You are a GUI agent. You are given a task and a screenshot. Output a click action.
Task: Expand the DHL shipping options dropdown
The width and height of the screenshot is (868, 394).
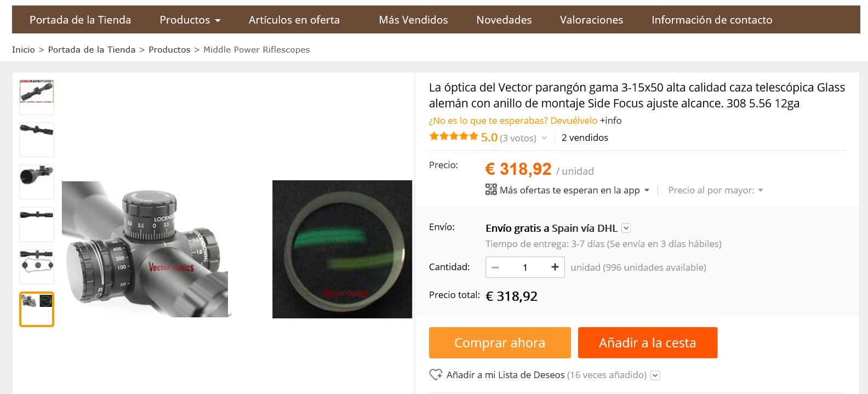click(626, 228)
